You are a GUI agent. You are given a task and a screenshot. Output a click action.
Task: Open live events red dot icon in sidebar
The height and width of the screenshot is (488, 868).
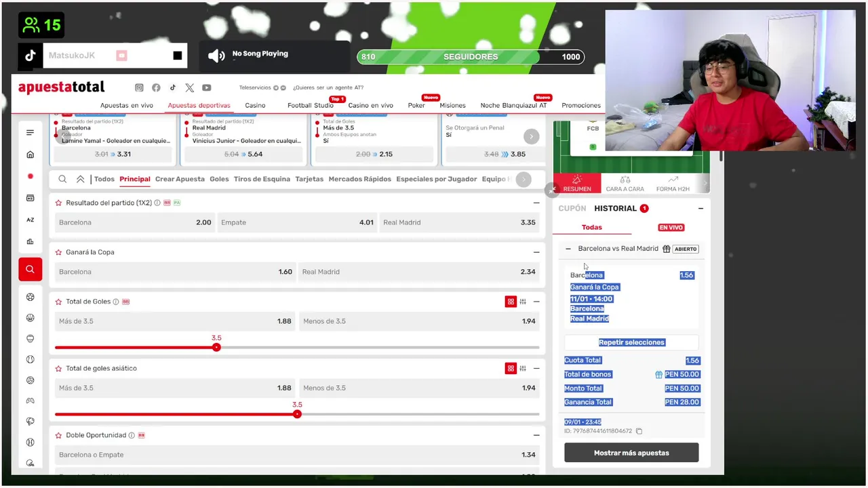[x=30, y=176]
